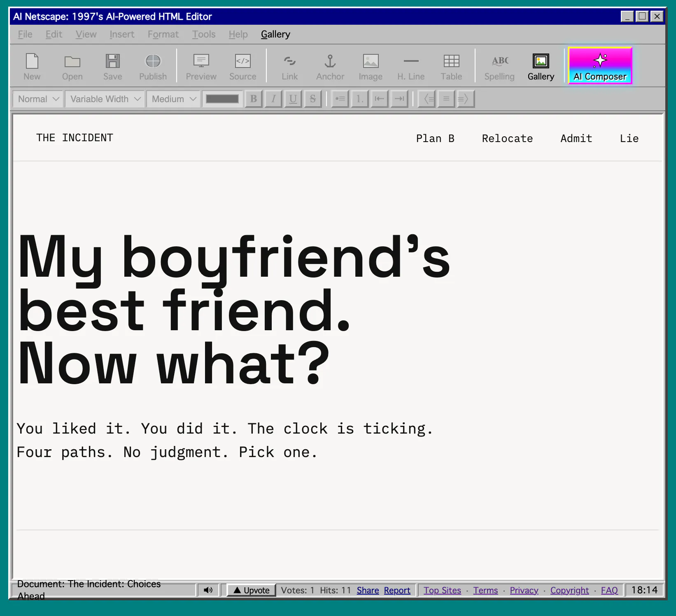The height and width of the screenshot is (616, 676).
Task: Run the Spelling checker
Action: click(499, 67)
